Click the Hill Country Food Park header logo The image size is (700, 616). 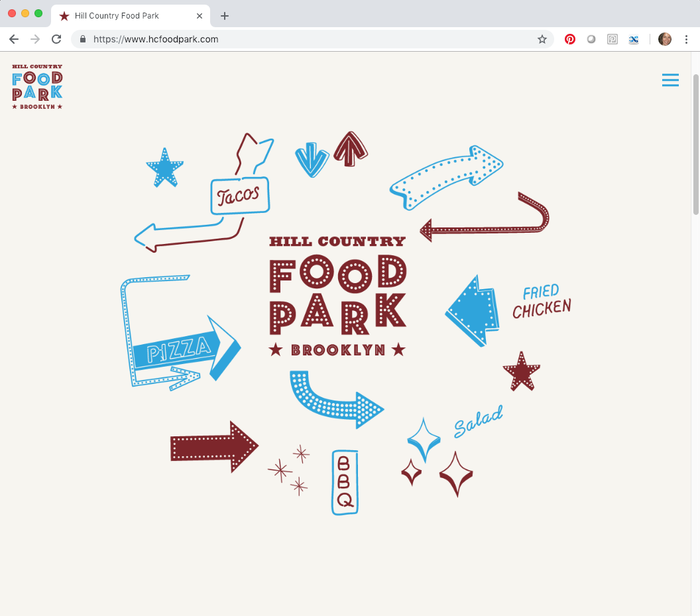37,87
